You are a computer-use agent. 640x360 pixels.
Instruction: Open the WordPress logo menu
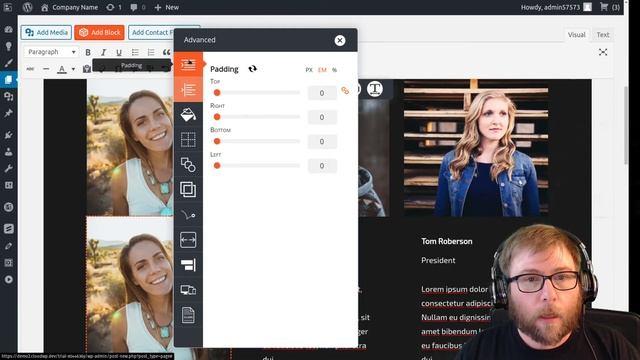point(27,7)
